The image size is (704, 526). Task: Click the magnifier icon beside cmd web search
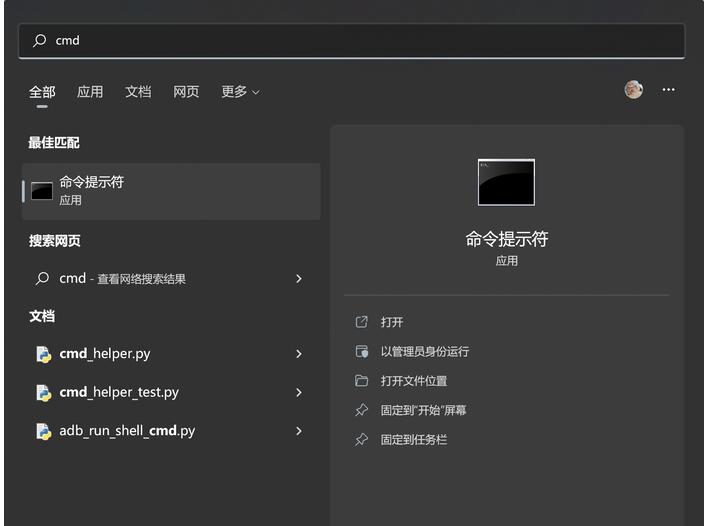(x=42, y=279)
